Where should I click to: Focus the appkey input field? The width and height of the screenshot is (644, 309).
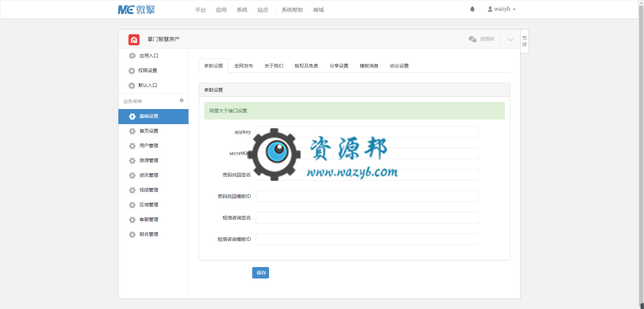tap(367, 132)
